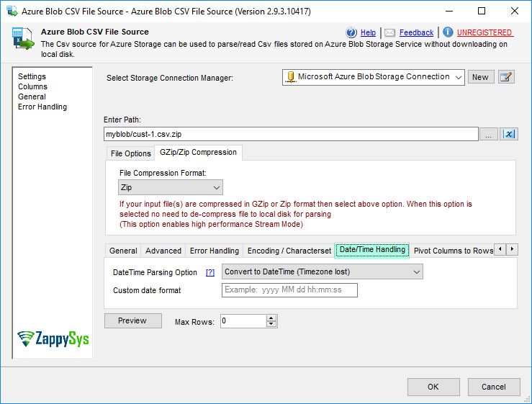Click the title bar application icon
This screenshot has height=404, width=532.
(x=12, y=12)
